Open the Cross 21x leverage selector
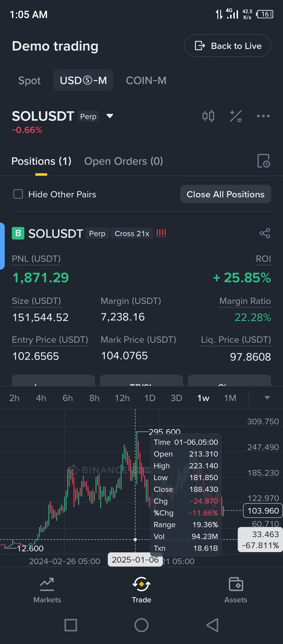Screen dimensions: 283x644 pyautogui.click(x=132, y=234)
